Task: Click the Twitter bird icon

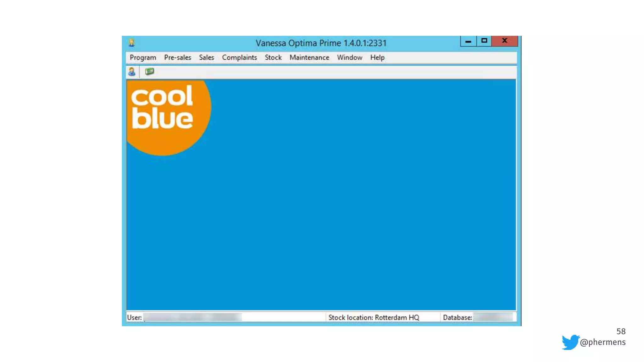Action: click(x=570, y=342)
